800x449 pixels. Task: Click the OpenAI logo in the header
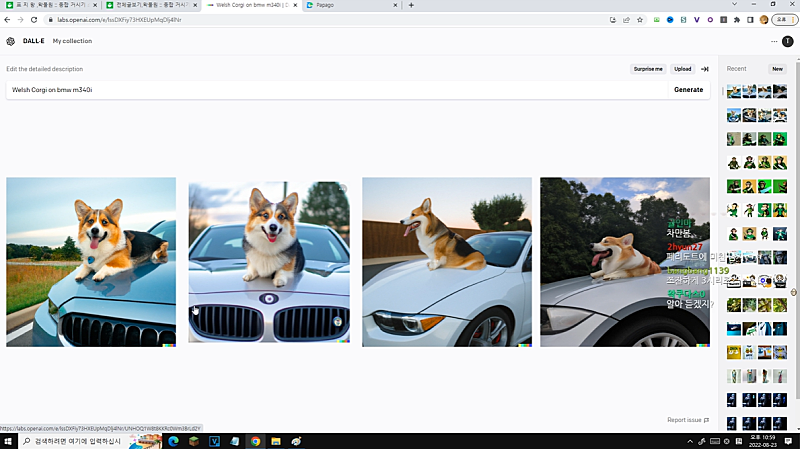pos(11,41)
